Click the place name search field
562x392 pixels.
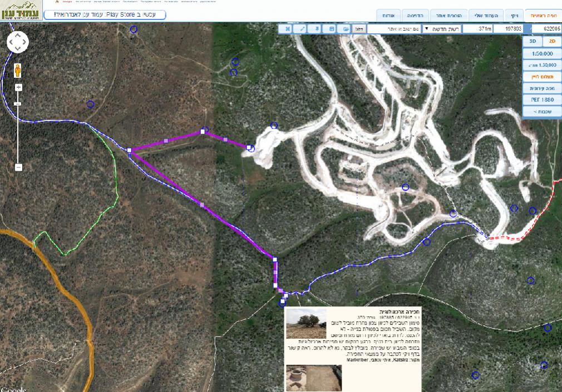point(394,28)
